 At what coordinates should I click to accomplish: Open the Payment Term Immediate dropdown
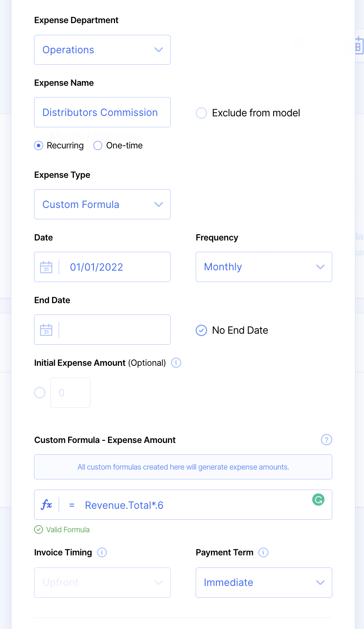(264, 582)
